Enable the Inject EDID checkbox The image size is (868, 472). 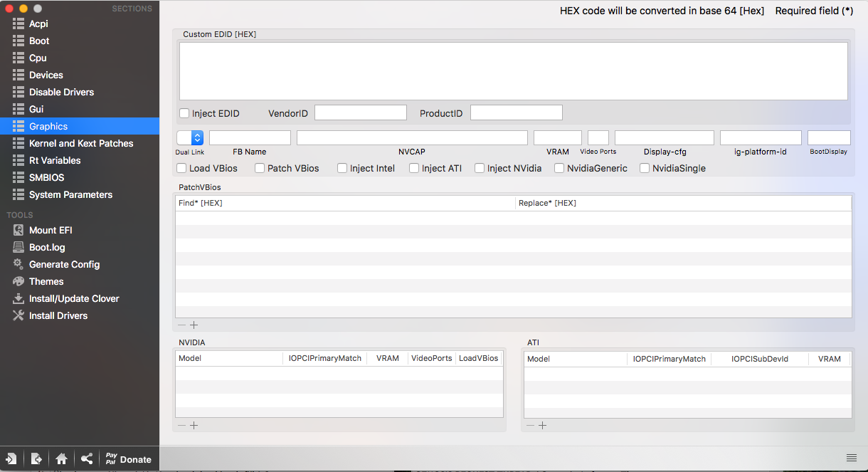[184, 113]
